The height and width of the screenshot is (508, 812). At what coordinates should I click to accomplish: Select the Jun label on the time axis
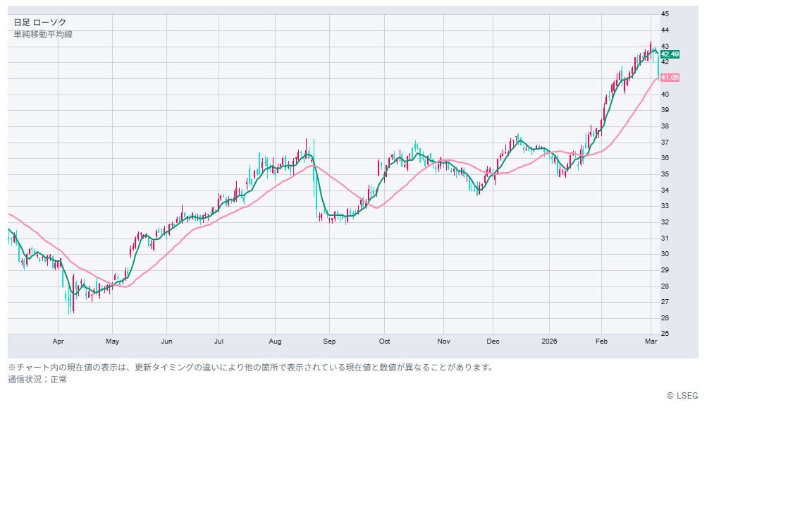click(166, 341)
